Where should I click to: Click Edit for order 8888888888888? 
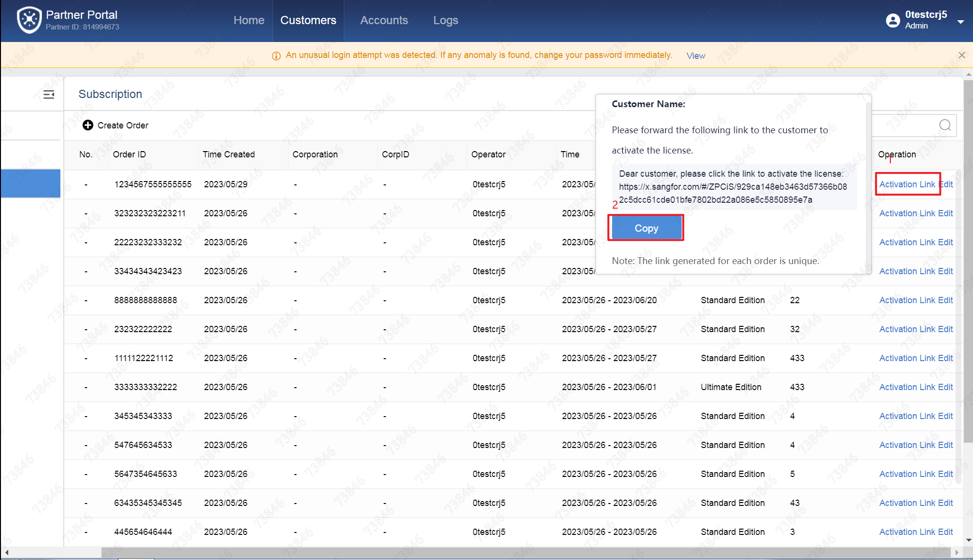point(945,300)
